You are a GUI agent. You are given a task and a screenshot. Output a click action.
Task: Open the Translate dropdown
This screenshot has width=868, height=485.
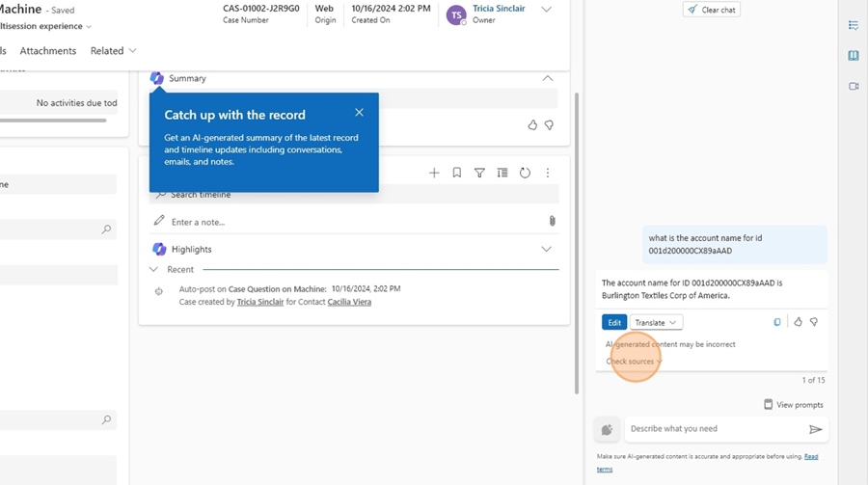[656, 322]
